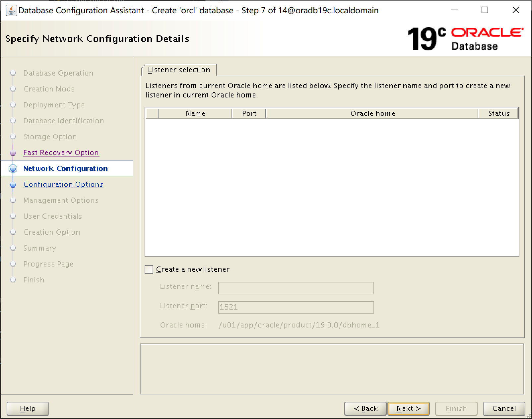Click the Specify Network Configuration Details heading
The width and height of the screenshot is (532, 419).
pyautogui.click(x=98, y=39)
